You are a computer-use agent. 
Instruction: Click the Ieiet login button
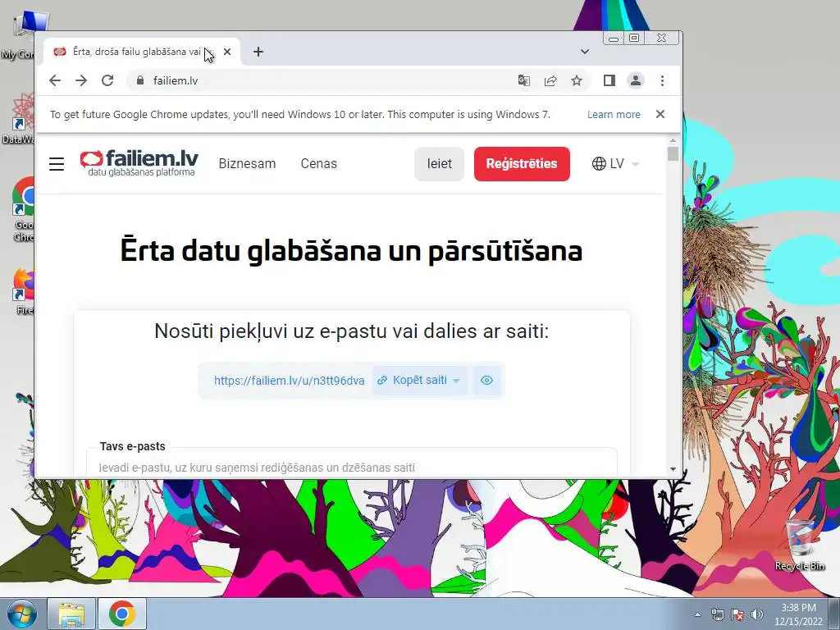click(440, 164)
